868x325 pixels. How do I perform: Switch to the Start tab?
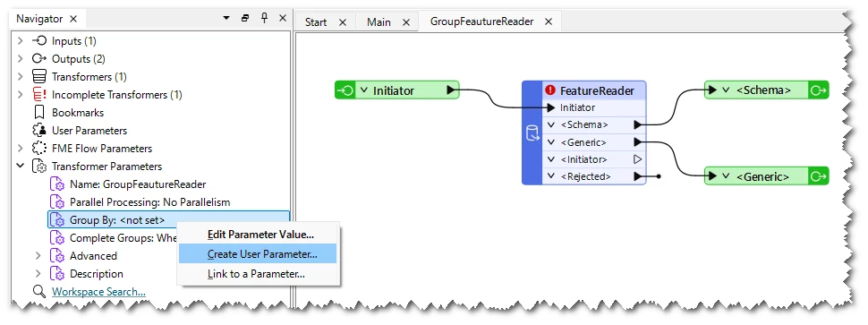(x=316, y=22)
